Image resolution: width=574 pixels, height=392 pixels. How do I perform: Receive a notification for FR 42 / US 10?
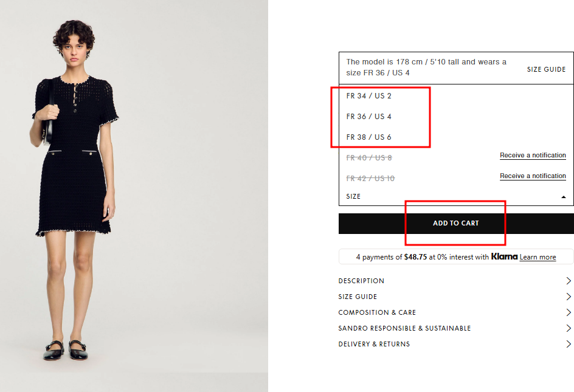(x=533, y=176)
